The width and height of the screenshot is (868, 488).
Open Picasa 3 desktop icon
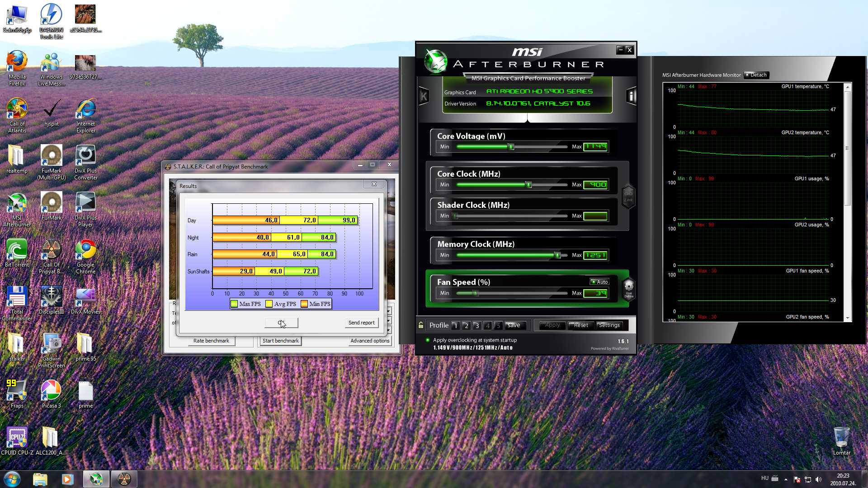(51, 393)
